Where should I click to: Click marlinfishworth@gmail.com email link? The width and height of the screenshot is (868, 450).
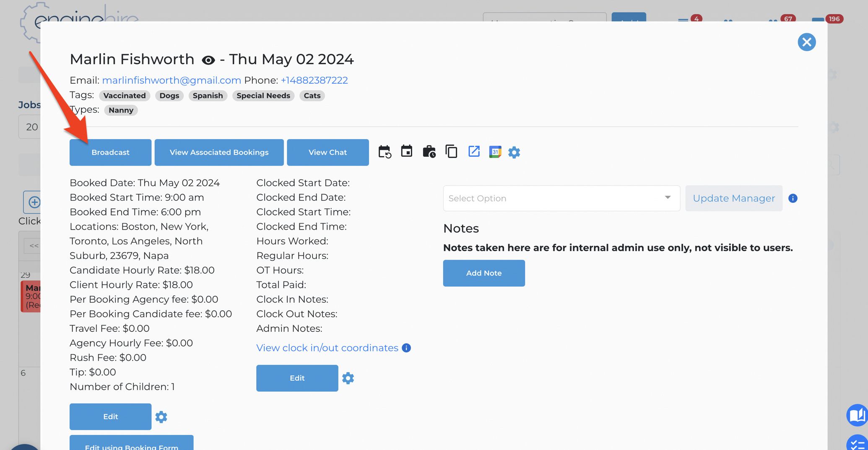(x=172, y=80)
